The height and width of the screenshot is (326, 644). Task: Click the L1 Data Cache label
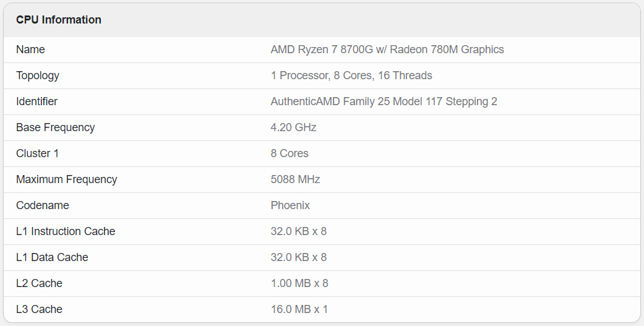52,257
